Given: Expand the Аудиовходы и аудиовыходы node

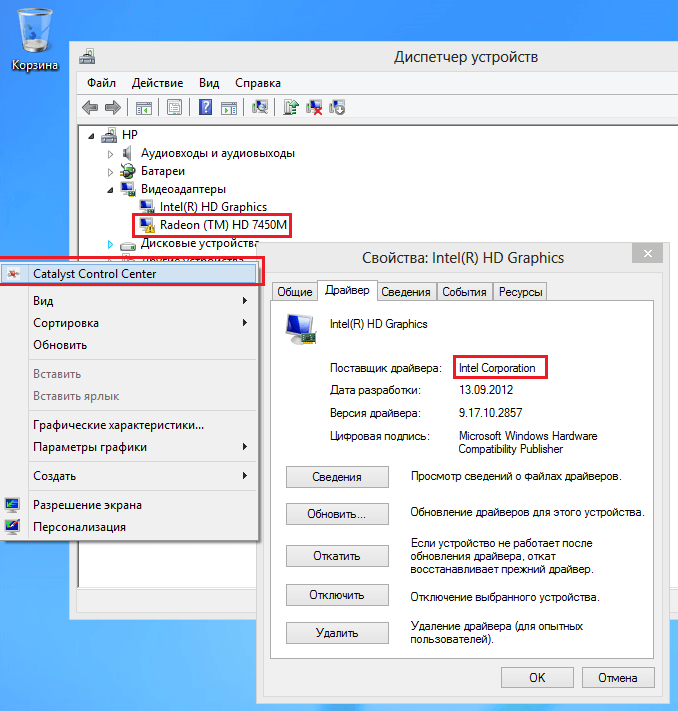Looking at the screenshot, I should tap(110, 154).
